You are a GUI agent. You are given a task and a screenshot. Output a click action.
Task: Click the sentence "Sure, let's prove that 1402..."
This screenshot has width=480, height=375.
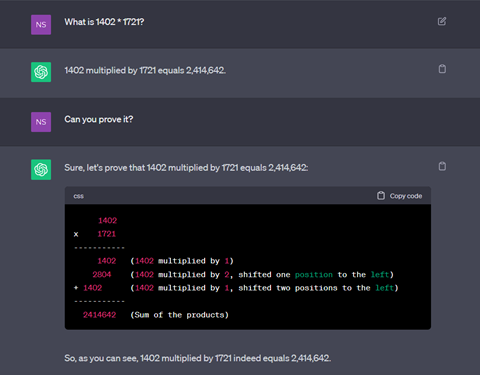pyautogui.click(x=186, y=168)
